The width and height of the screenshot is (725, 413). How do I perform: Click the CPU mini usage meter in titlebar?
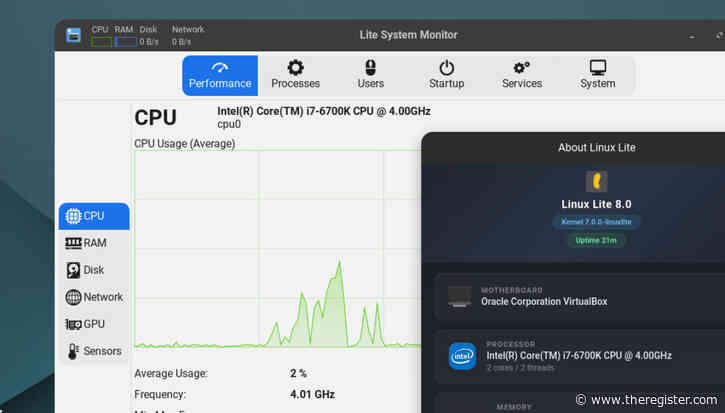coord(101,42)
